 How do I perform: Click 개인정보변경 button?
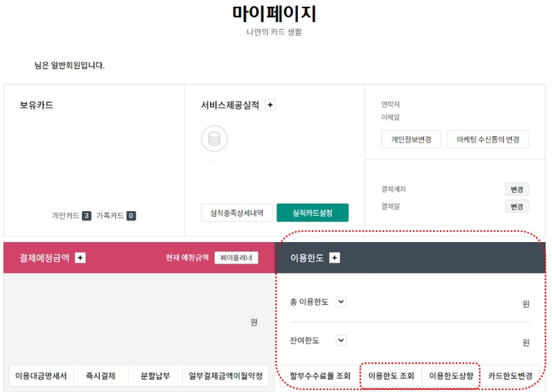click(x=411, y=140)
